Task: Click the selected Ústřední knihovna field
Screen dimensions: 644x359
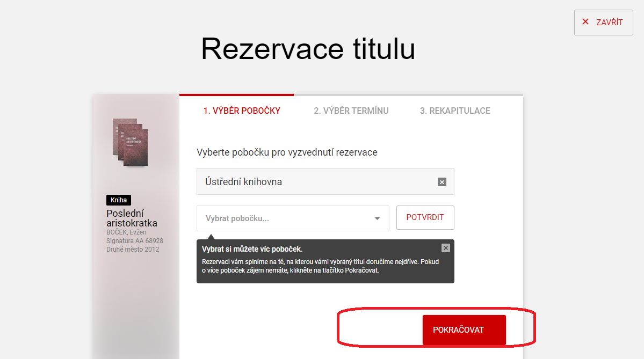Action: pos(325,181)
